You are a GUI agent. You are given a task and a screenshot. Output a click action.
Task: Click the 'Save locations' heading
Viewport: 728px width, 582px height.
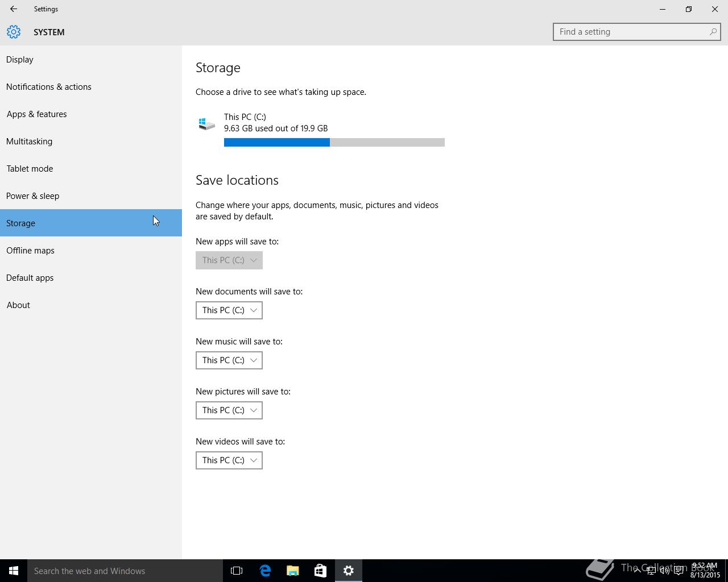coord(237,180)
